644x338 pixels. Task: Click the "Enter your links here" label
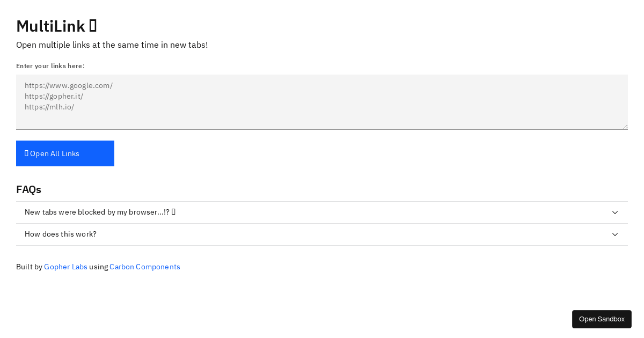coord(50,66)
